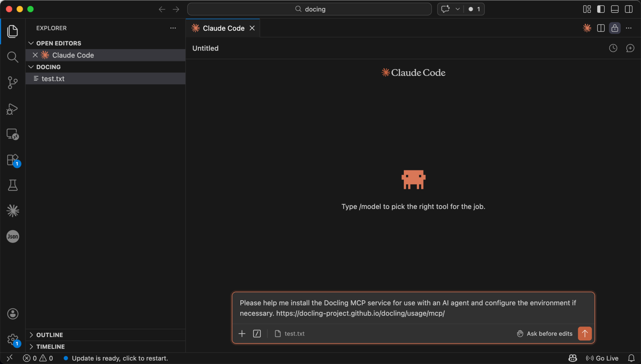This screenshot has width=641, height=364.
Task: Open the Json extension view
Action: point(13,236)
